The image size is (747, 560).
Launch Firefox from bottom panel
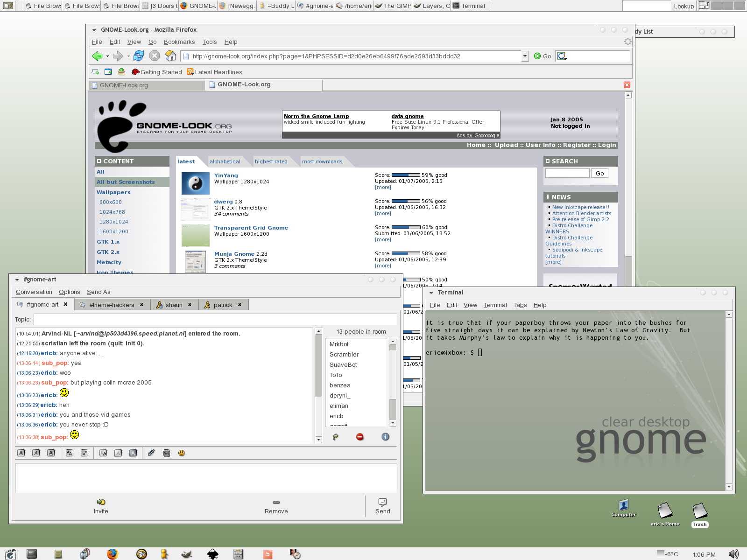click(x=112, y=554)
